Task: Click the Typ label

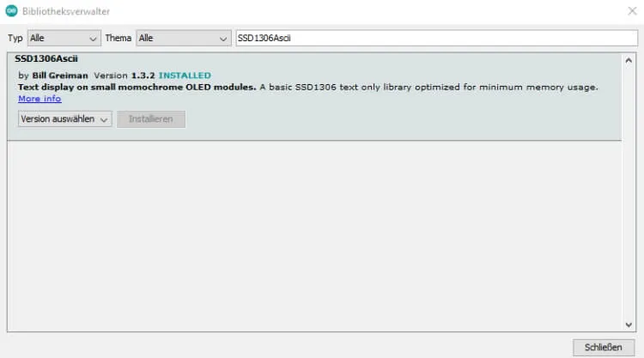Action: 15,39
